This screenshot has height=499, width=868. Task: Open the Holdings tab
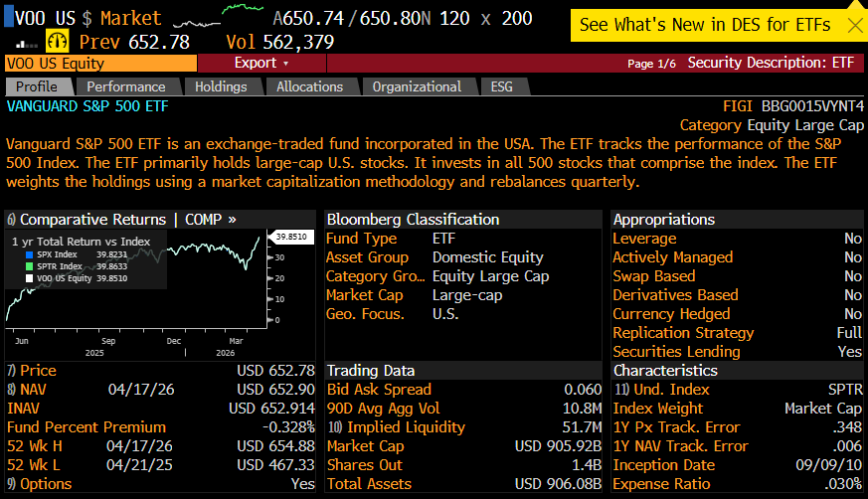tap(221, 86)
